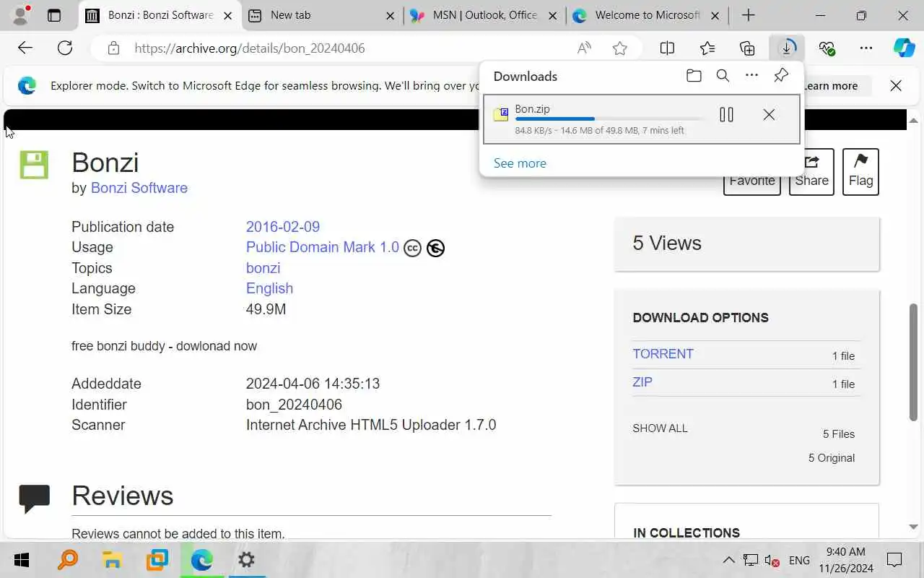Search downloads with the magnifier icon

click(x=723, y=76)
